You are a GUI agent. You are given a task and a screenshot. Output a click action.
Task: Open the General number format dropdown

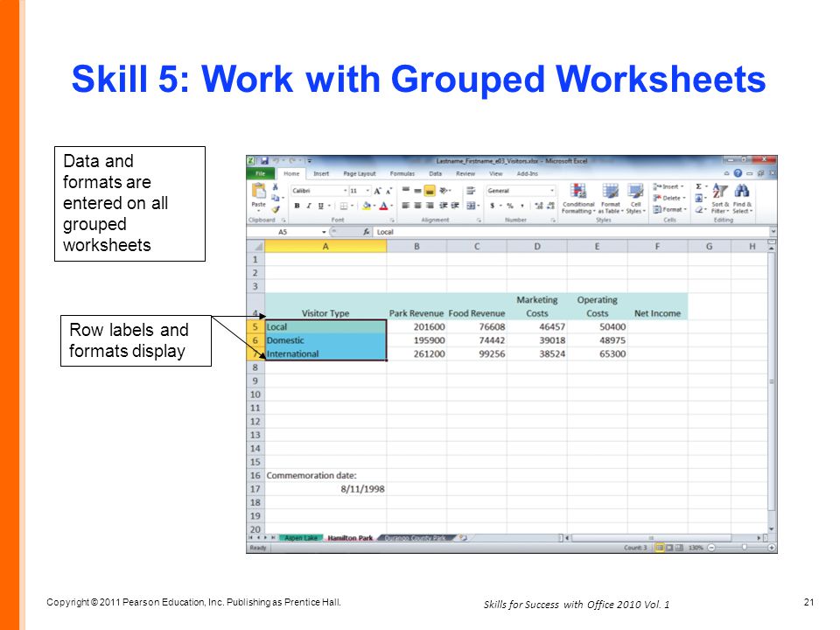click(552, 191)
